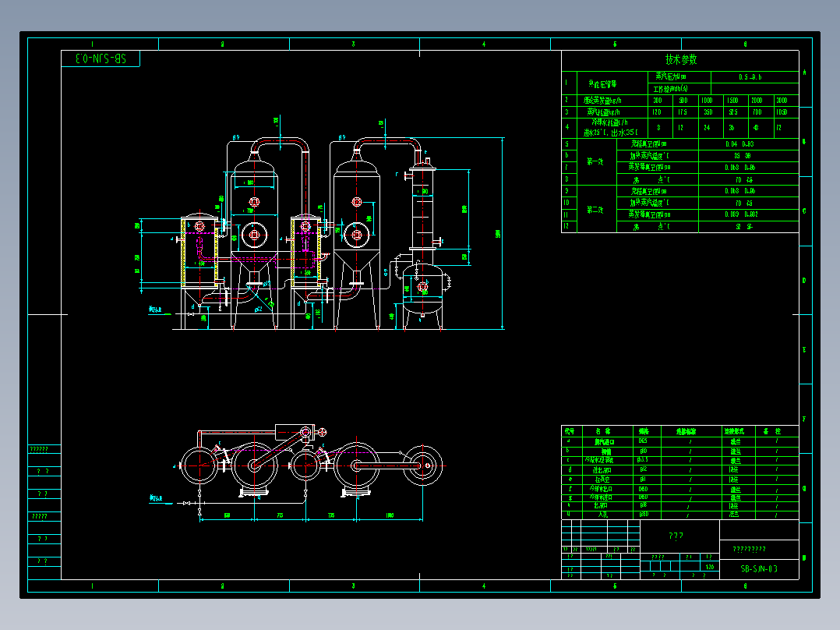Select the SB-SJN-03 drawing number in title block

[759, 569]
